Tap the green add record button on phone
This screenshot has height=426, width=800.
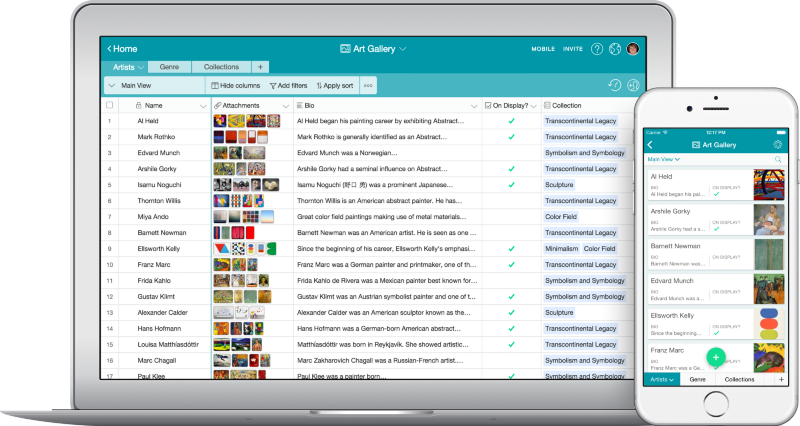(x=715, y=355)
